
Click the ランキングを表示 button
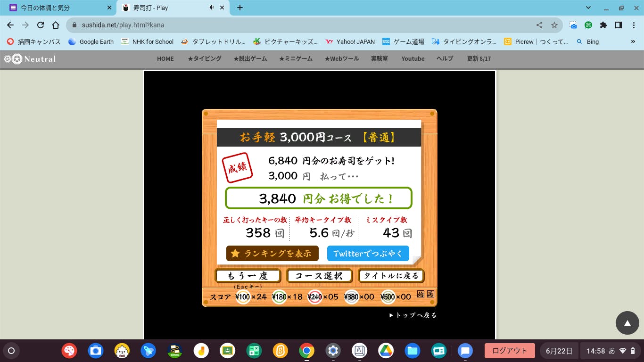272,254
